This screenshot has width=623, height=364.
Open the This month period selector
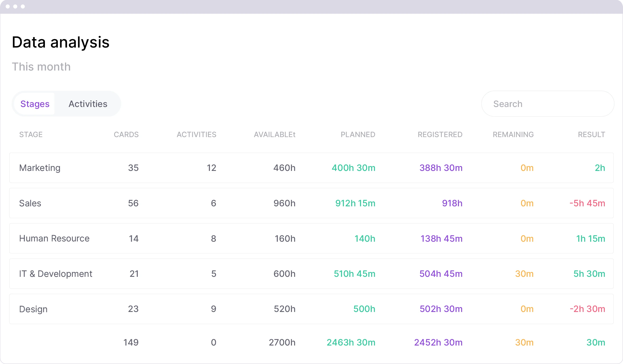pyautogui.click(x=41, y=67)
